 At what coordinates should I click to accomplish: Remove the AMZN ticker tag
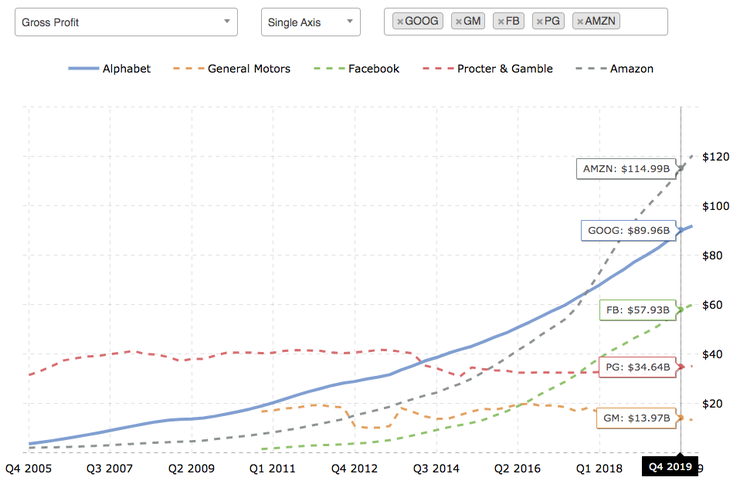(x=580, y=21)
